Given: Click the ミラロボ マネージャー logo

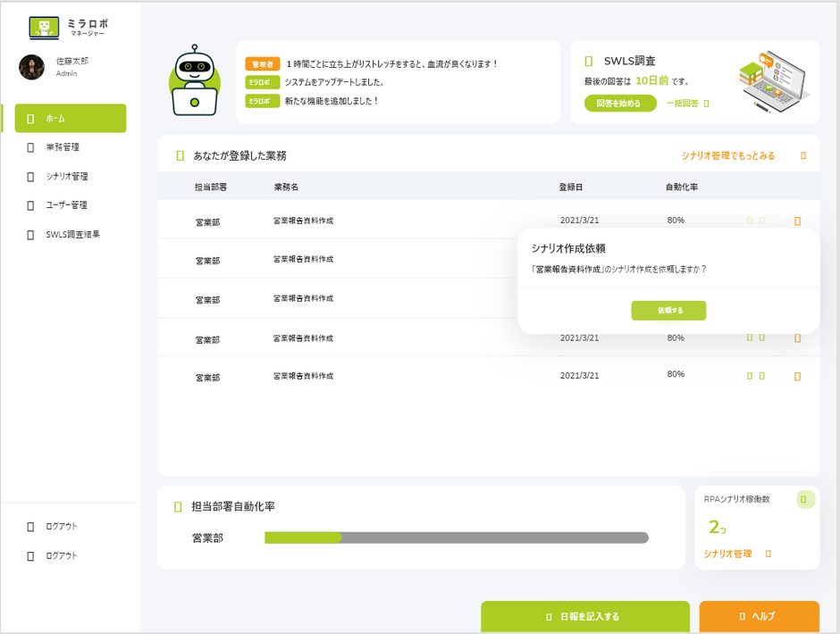Looking at the screenshot, I should tap(69, 28).
